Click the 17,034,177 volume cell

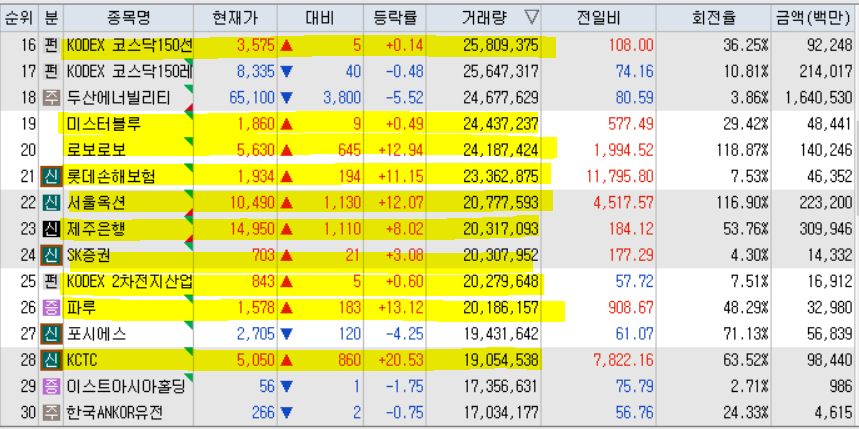point(501,413)
